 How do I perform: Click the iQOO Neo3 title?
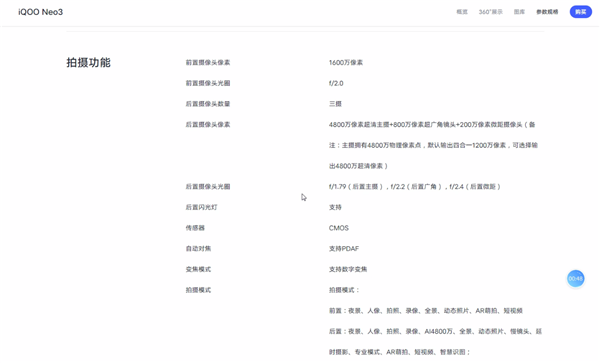click(x=41, y=12)
